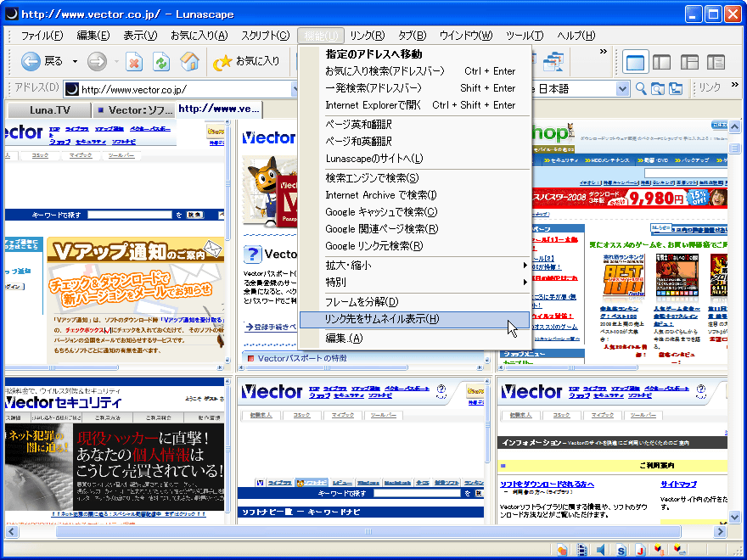
Task: Choose Internet Archive で検索(I)
Action: tap(414, 195)
